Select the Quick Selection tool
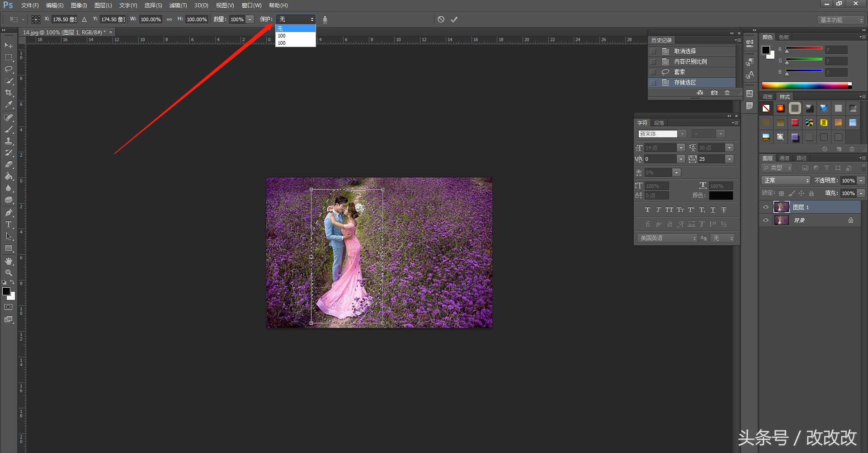This screenshot has height=453, width=868. tap(9, 81)
